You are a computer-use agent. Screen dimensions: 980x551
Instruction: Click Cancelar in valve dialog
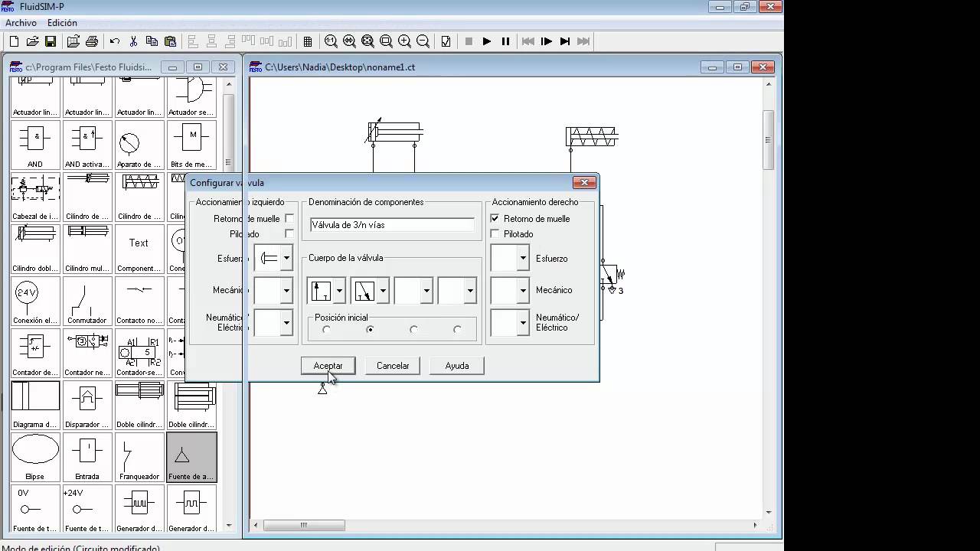tap(393, 366)
